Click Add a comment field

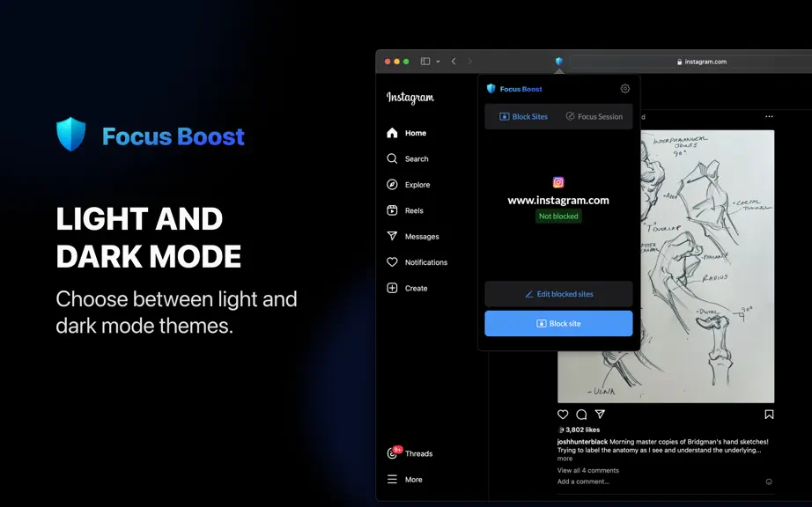pyautogui.click(x=583, y=481)
